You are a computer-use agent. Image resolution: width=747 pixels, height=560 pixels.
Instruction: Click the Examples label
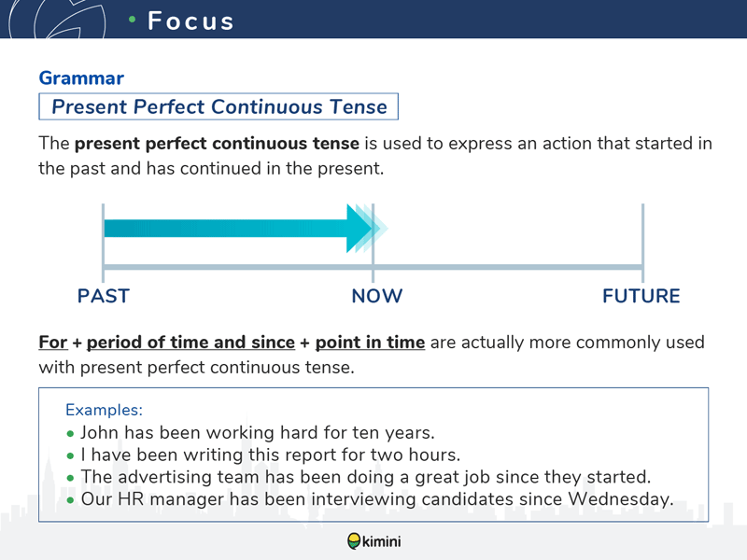104,410
